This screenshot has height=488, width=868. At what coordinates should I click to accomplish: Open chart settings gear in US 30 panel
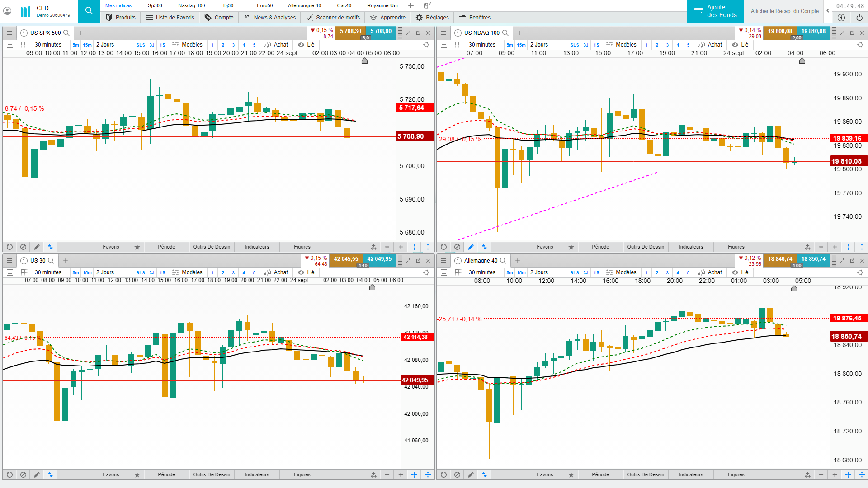426,272
